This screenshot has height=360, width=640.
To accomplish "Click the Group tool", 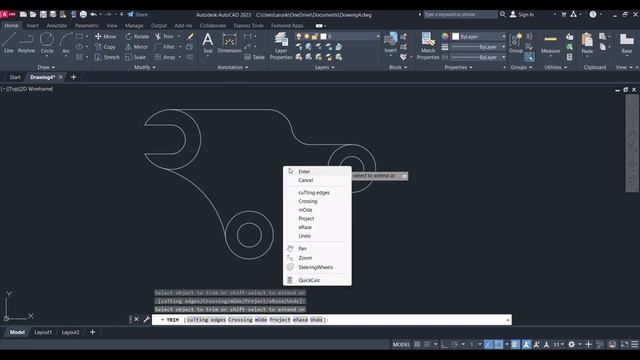I will pos(516,43).
